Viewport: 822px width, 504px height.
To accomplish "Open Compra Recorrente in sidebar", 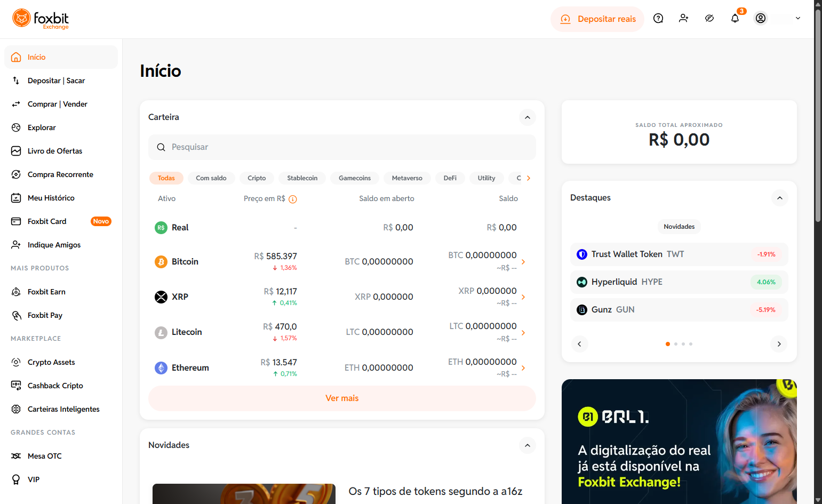I will (x=61, y=174).
